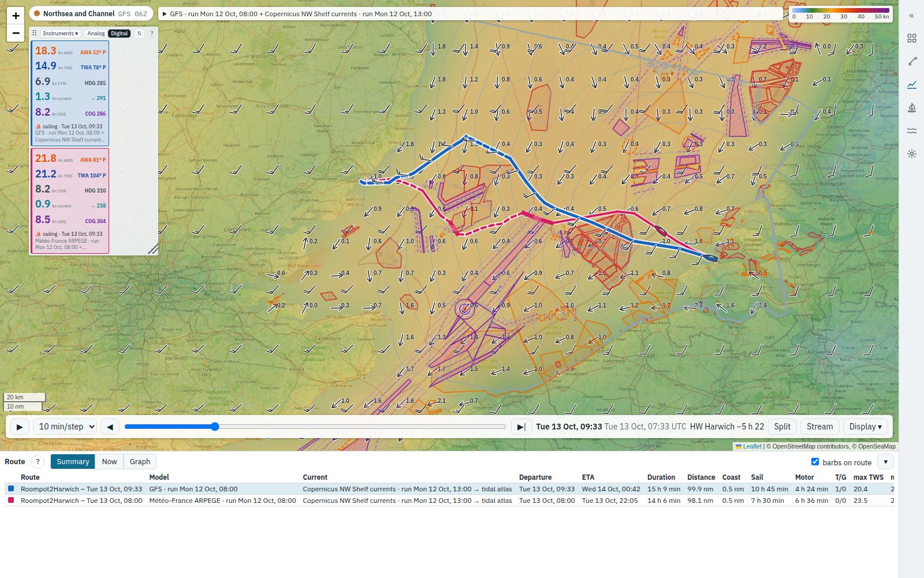Click the instruments panel resize grip
Viewport: 924px width, 578px height.
[x=153, y=249]
